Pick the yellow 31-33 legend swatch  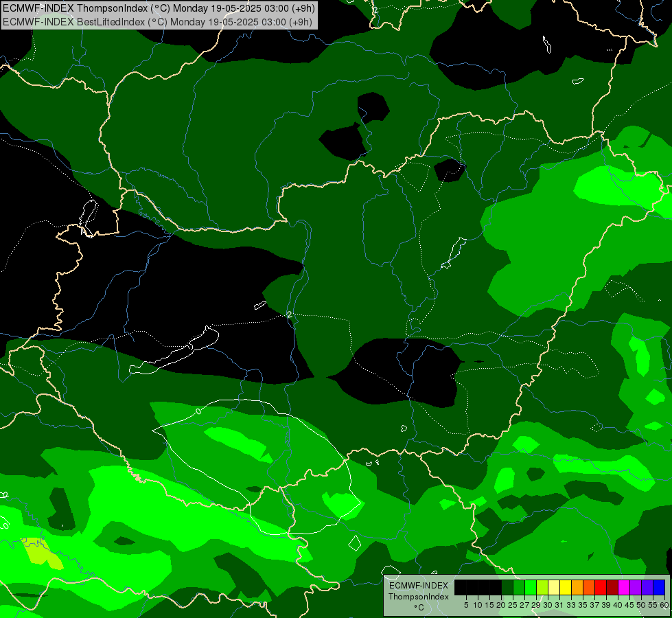click(566, 587)
